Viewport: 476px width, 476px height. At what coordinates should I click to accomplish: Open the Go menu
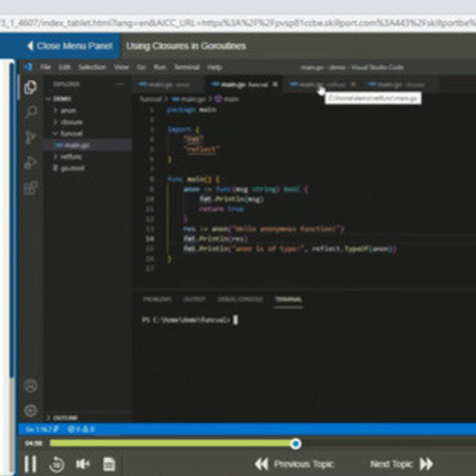coord(141,67)
